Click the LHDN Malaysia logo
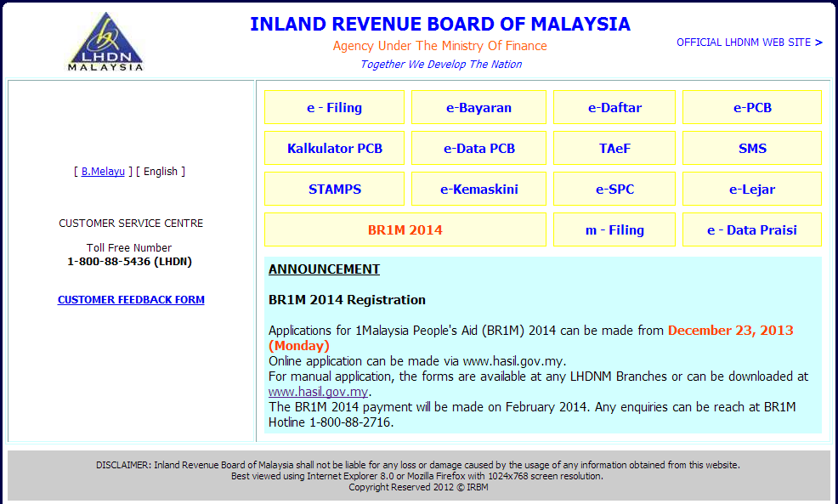 click(106, 42)
